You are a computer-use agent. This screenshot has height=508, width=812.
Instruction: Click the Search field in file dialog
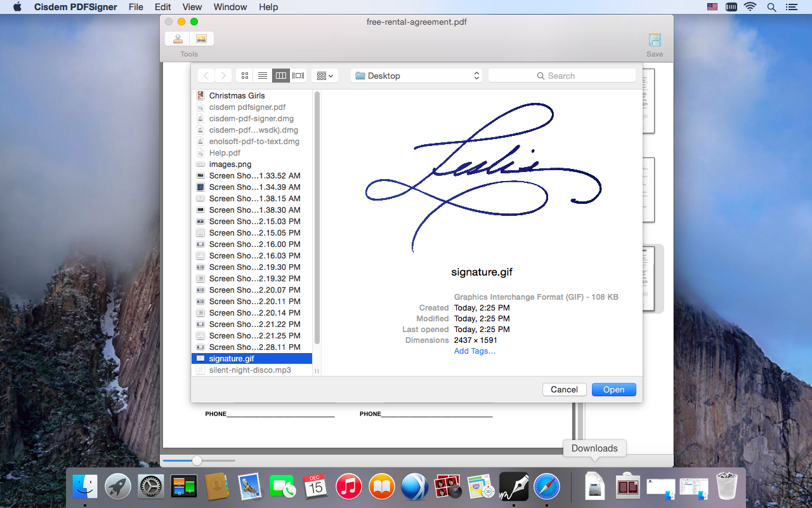point(562,76)
